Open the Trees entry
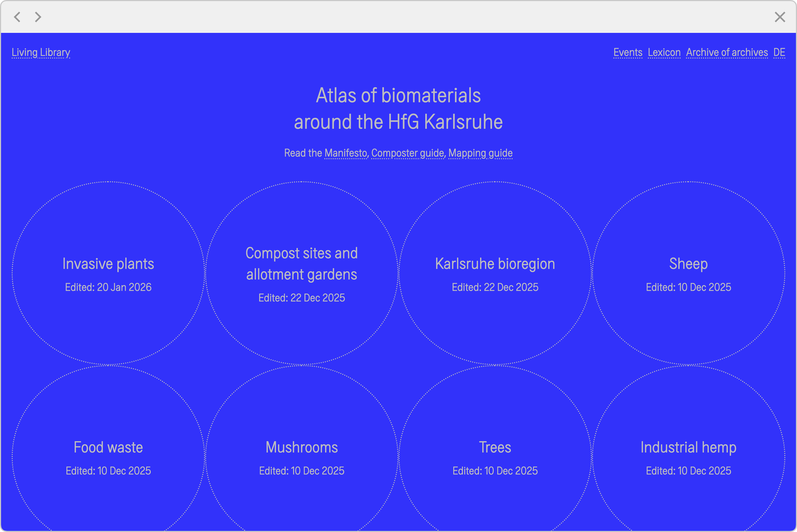The height and width of the screenshot is (532, 797). 495,447
